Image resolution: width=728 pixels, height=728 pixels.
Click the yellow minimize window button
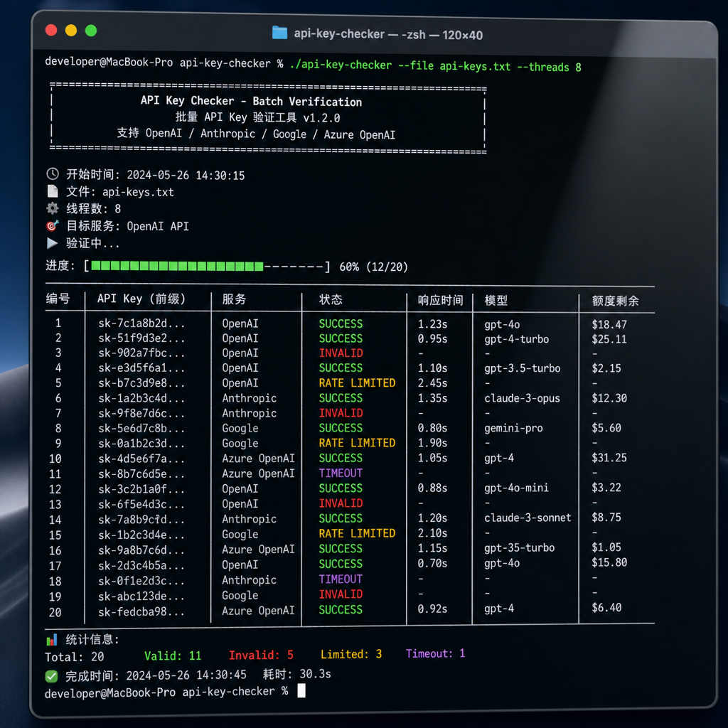tap(71, 30)
